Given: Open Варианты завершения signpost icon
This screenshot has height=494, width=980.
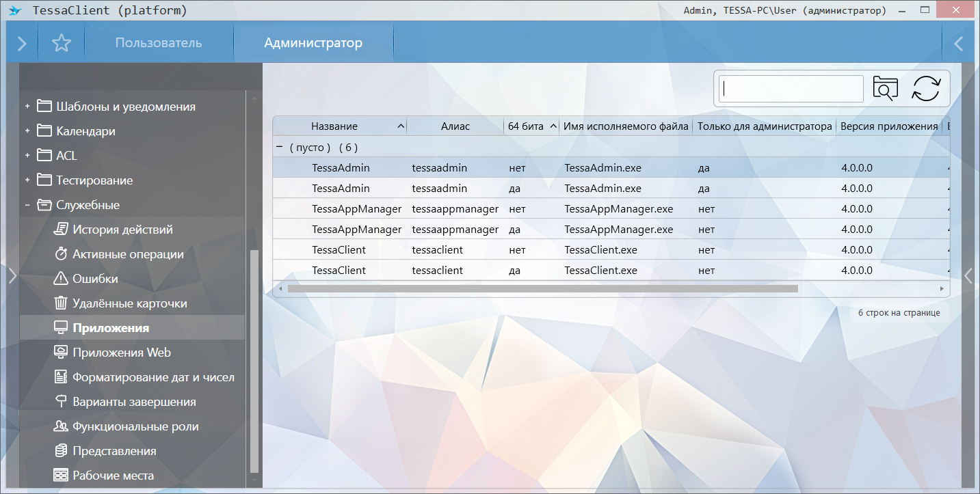Looking at the screenshot, I should tap(61, 401).
